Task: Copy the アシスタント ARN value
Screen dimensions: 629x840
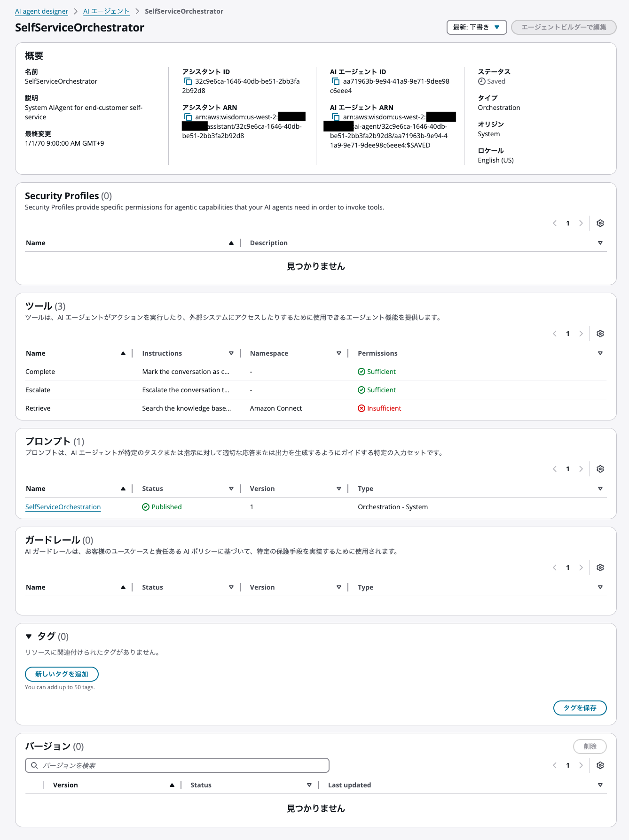Action: tap(188, 117)
